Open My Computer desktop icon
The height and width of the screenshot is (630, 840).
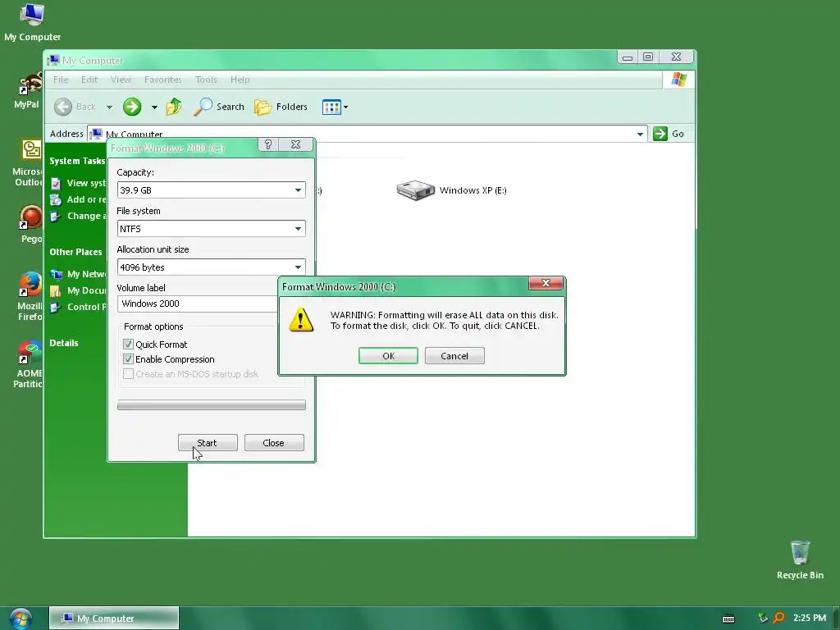(32, 22)
